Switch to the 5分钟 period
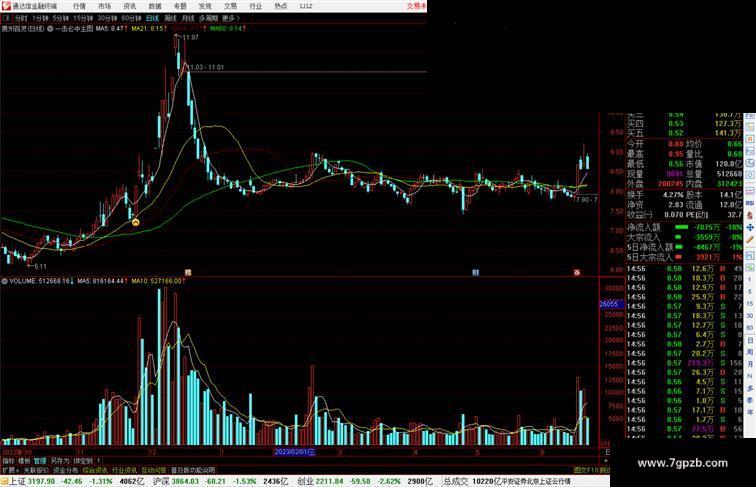The width and height of the screenshot is (756, 487). coord(61,18)
